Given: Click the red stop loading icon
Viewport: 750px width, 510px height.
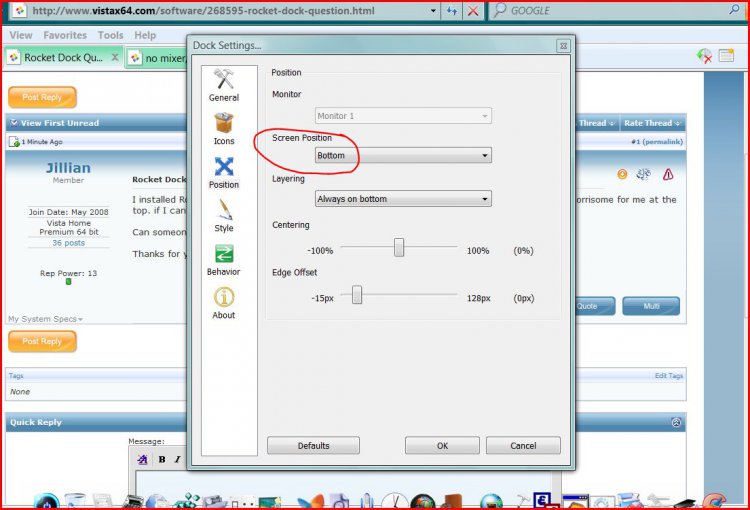Looking at the screenshot, I should (473, 11).
